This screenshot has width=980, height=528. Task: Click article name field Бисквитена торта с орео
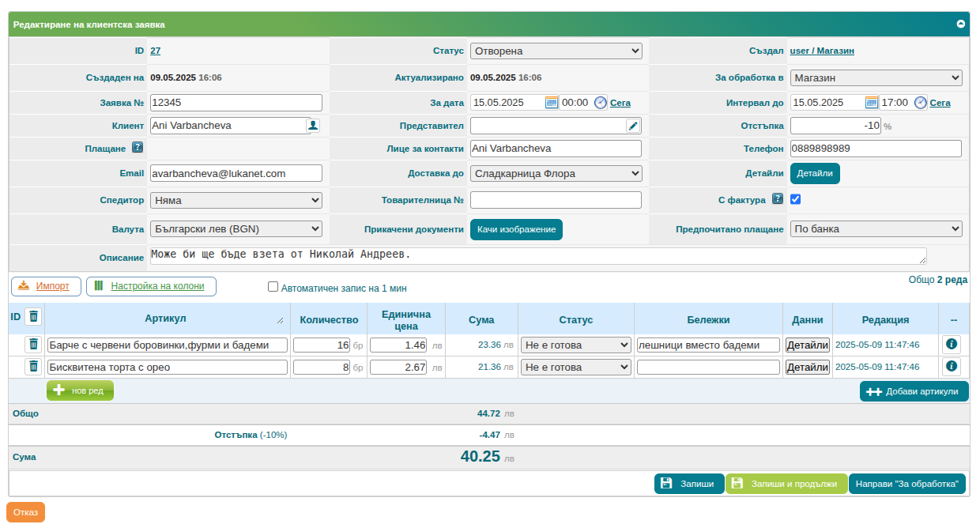(x=167, y=367)
